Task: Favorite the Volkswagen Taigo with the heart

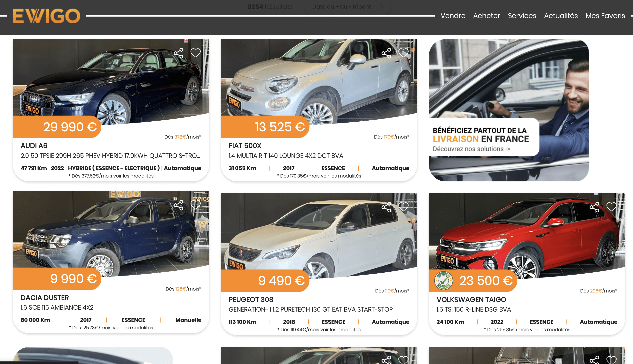Action: [611, 207]
